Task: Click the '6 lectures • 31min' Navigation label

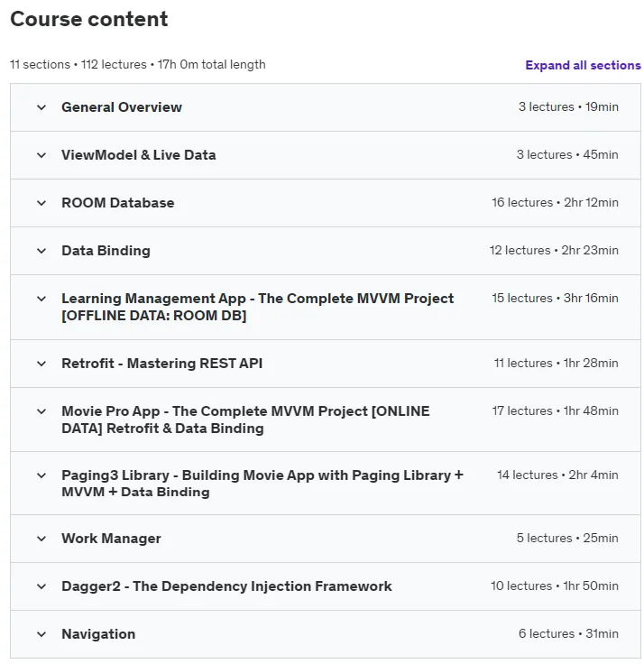Action: pos(568,634)
